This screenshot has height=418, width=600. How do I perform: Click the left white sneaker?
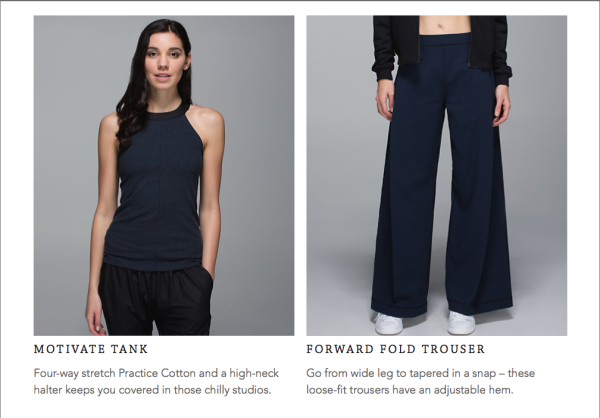click(388, 324)
